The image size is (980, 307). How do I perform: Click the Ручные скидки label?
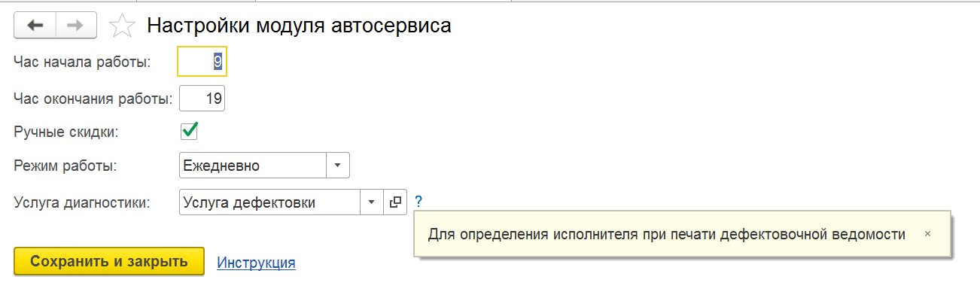pos(66,132)
